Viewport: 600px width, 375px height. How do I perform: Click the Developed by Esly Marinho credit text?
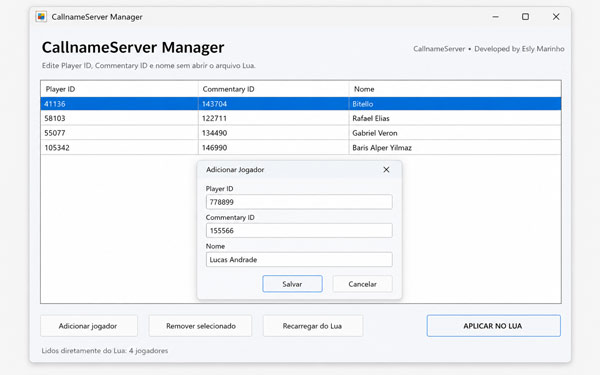[519, 49]
